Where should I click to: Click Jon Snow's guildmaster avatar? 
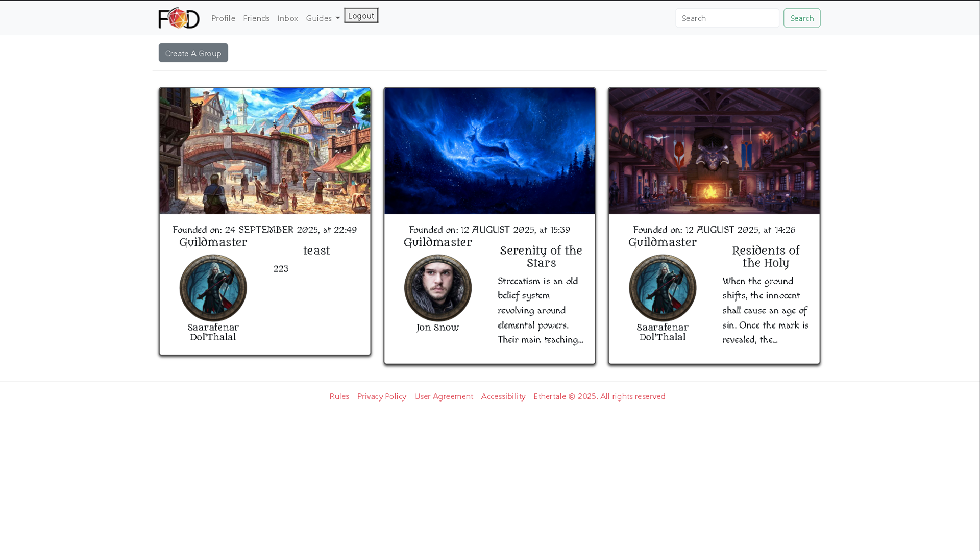pyautogui.click(x=437, y=287)
